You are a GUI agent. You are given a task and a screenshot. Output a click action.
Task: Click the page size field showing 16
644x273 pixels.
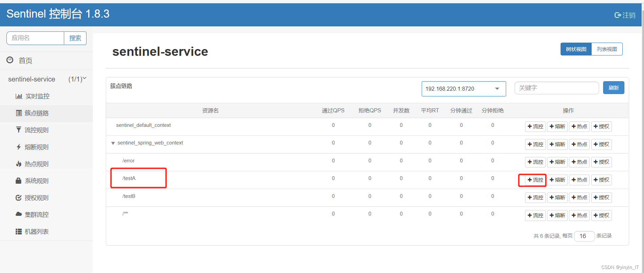[584, 236]
